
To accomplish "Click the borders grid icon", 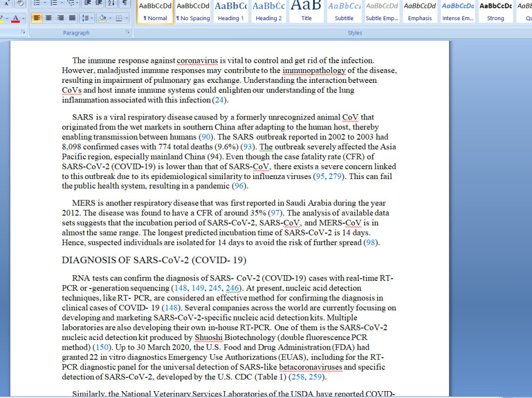I will pos(119,18).
